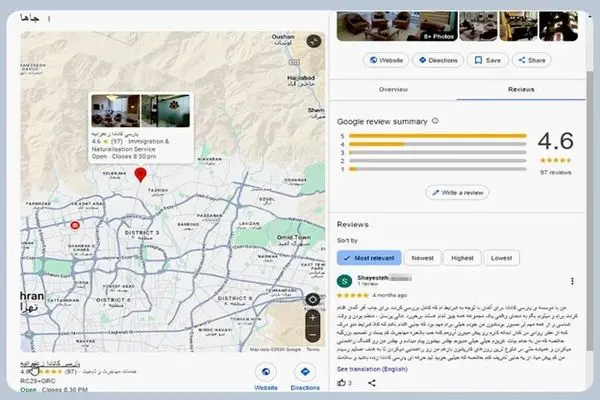
Task: Click the left photo in the map popup card
Action: coord(116,111)
